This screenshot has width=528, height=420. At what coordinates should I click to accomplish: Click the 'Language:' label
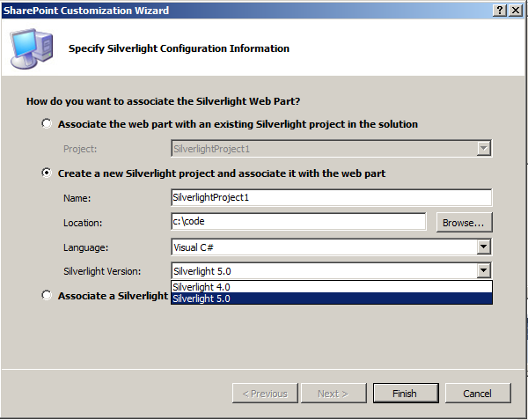[x=86, y=247]
